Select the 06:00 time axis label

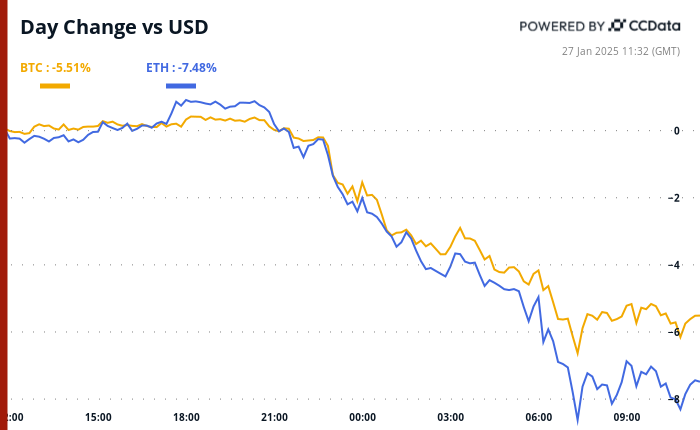tap(538, 417)
